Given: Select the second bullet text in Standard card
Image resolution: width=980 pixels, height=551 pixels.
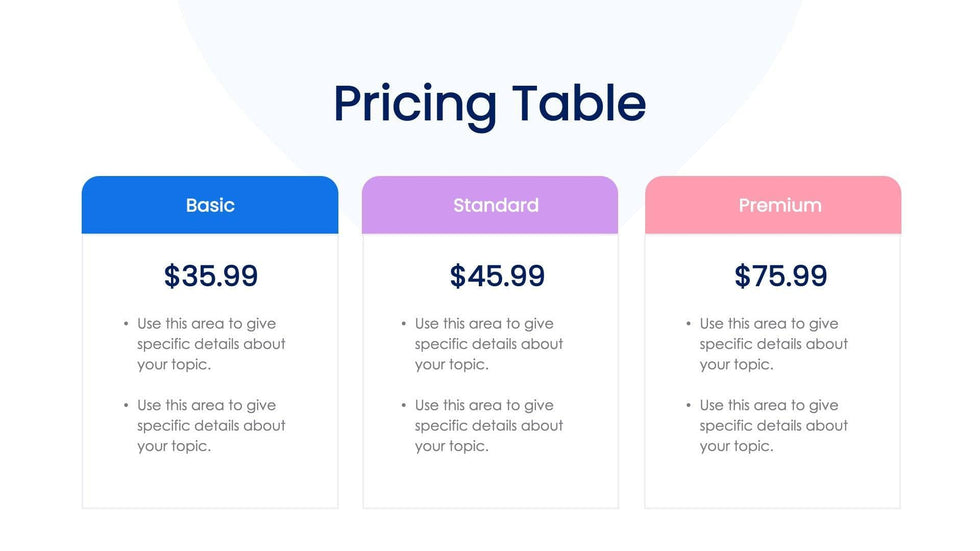Looking at the screenshot, I should (x=489, y=426).
